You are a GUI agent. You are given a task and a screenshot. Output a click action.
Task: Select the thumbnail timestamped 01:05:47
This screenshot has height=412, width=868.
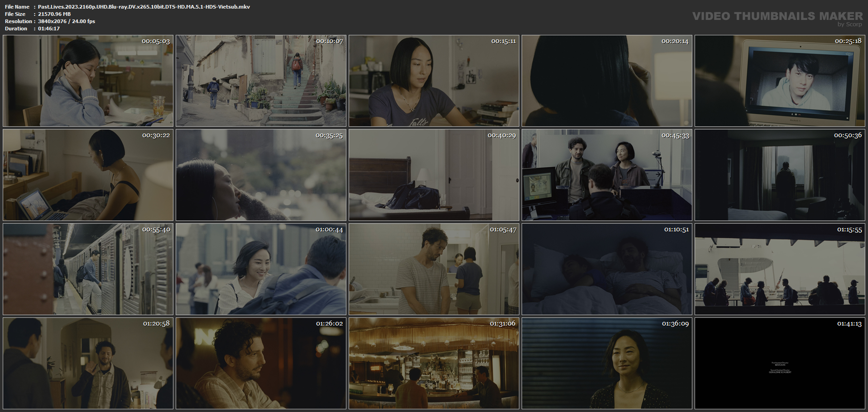point(434,269)
